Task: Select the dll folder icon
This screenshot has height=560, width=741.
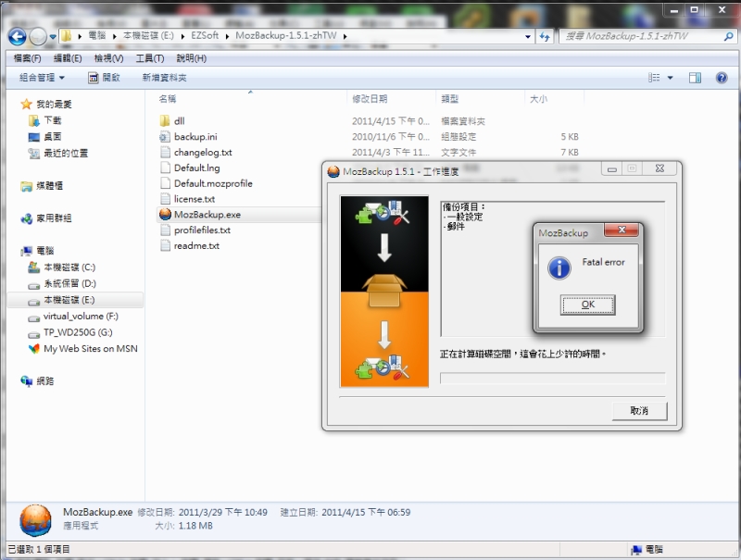Action: pyautogui.click(x=165, y=120)
